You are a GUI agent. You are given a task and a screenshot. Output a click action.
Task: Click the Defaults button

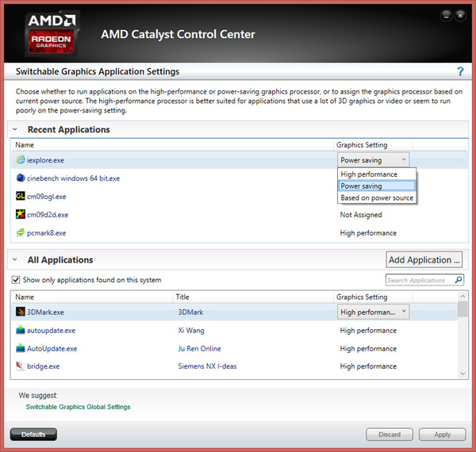[33, 435]
